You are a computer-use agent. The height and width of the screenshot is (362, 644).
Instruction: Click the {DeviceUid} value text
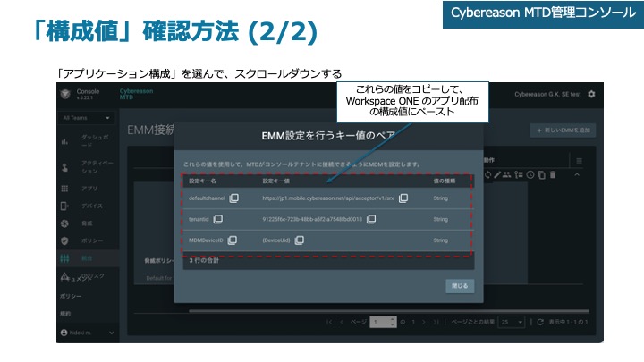(276, 240)
